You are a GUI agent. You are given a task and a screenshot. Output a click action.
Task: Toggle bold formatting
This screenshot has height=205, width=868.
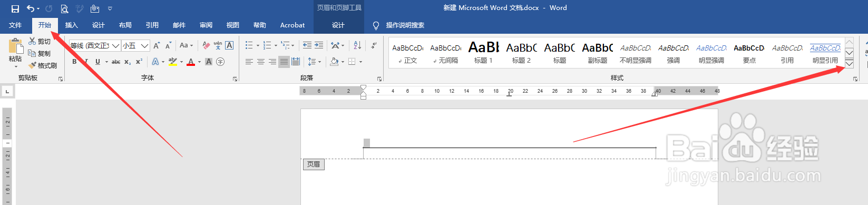(x=74, y=62)
